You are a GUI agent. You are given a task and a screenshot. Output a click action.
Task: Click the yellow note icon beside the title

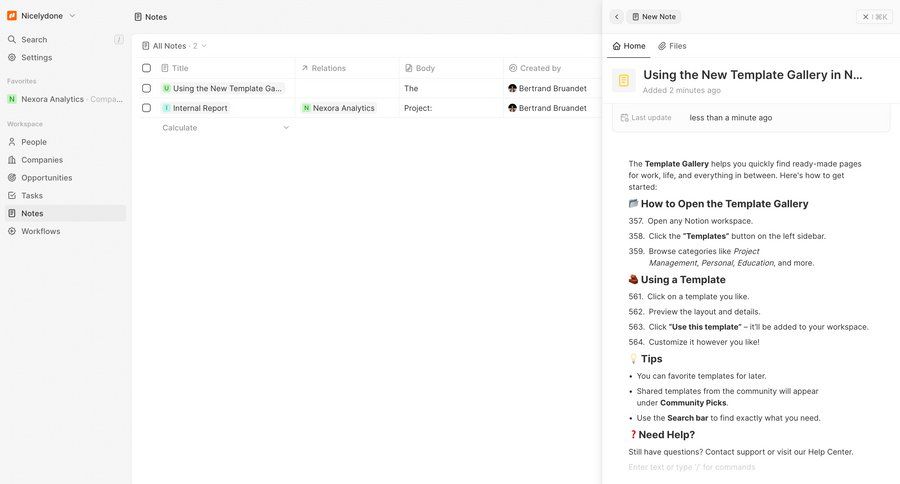(624, 81)
